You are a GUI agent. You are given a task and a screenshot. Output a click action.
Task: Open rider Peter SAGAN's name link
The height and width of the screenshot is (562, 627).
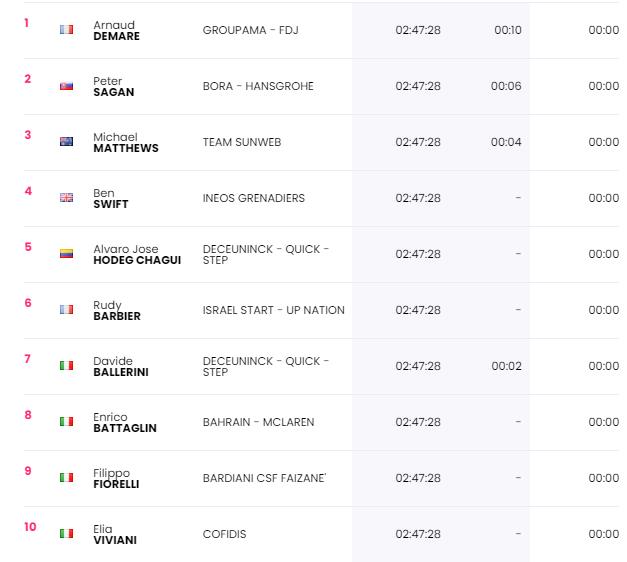point(114,86)
